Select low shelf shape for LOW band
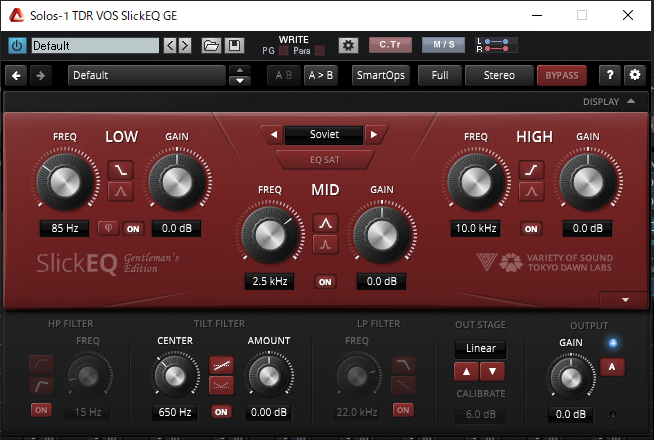The width and height of the screenshot is (654, 440). [x=121, y=170]
